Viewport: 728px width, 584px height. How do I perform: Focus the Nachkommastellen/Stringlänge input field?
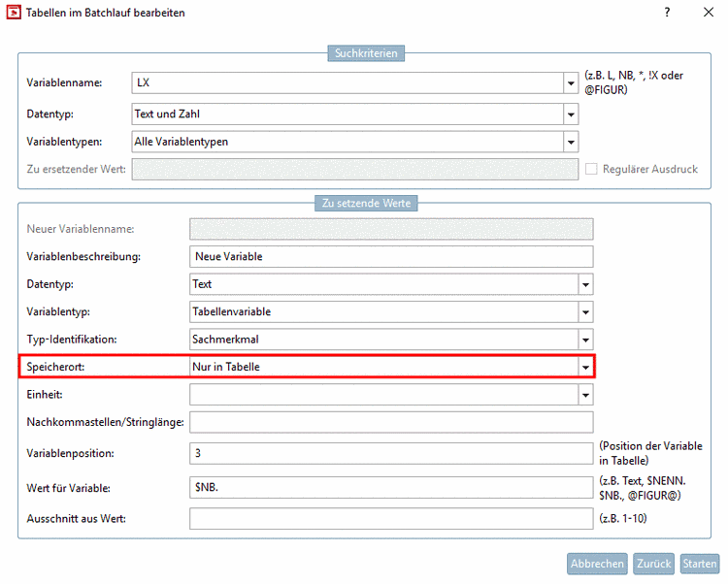(x=390, y=422)
